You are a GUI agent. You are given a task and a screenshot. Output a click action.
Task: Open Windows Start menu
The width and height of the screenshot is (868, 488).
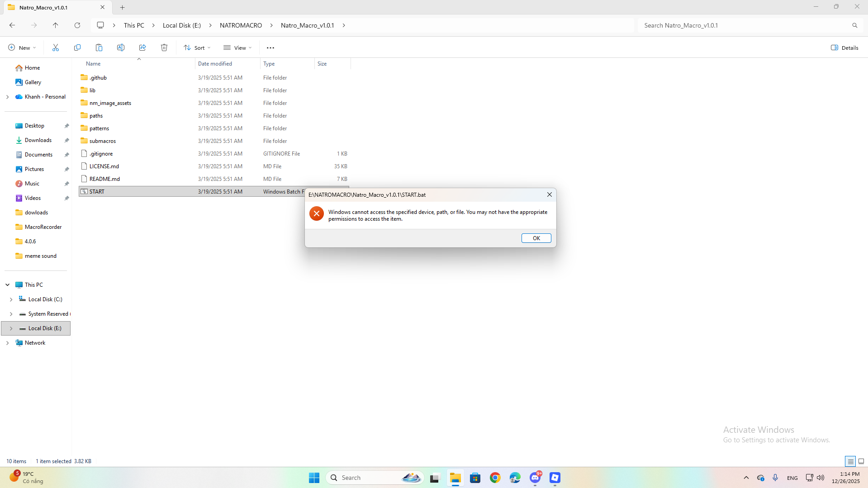point(314,478)
